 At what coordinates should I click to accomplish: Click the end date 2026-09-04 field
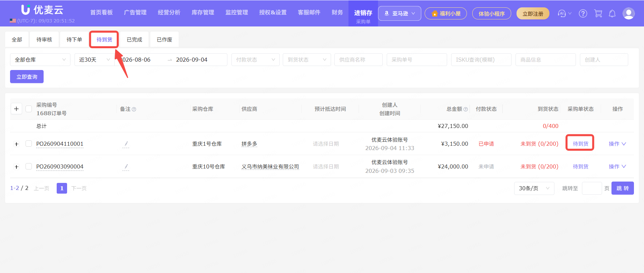click(x=192, y=60)
